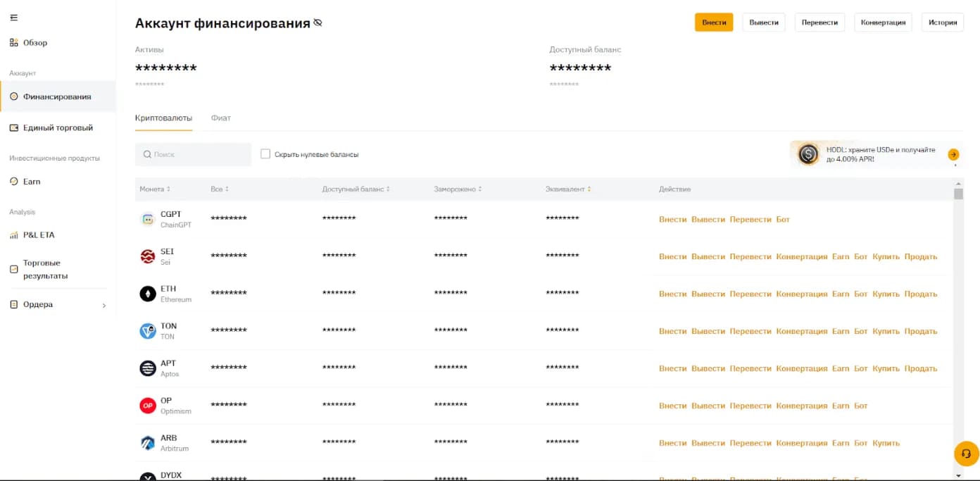Collapse the sidebar with the hamburger icon
Screen dimensions: 980x481
14,18
